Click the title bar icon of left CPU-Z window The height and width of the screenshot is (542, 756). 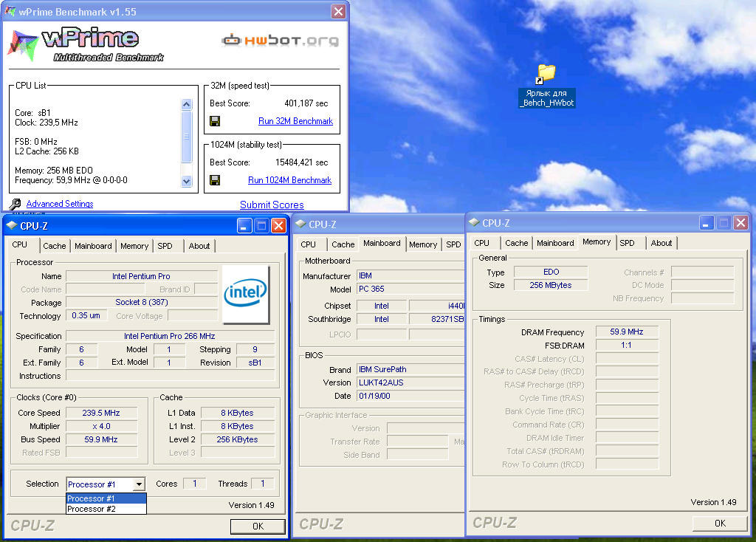pos(12,225)
